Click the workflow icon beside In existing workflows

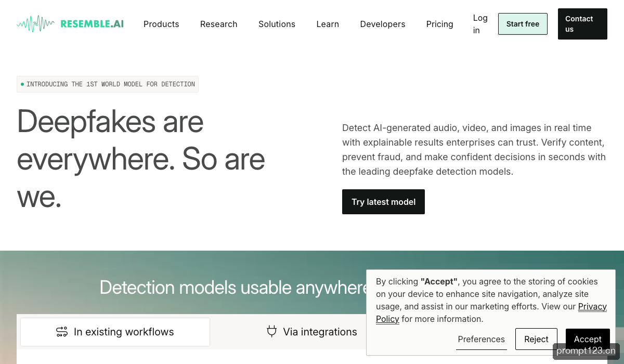(x=62, y=332)
